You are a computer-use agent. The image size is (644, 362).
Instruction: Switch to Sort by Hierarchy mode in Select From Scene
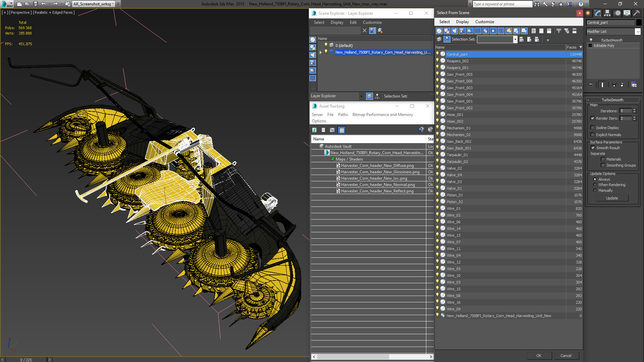point(447,39)
